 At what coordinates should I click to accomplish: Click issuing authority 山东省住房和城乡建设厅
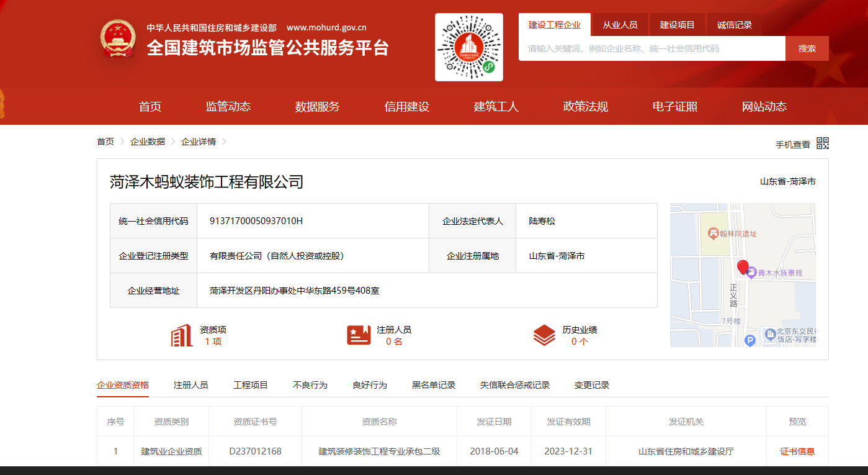point(686,451)
